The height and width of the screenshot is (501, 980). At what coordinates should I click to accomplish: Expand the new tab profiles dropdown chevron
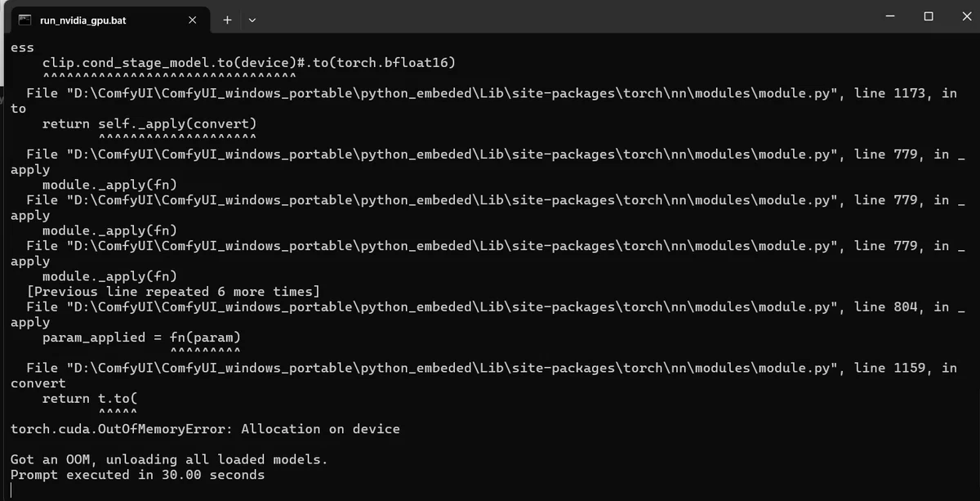252,20
